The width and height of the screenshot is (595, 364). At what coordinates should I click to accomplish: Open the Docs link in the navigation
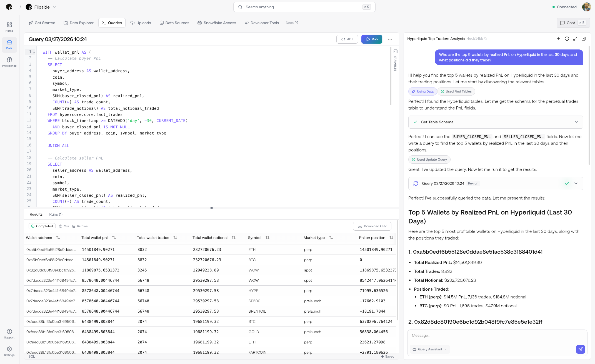tap(291, 23)
